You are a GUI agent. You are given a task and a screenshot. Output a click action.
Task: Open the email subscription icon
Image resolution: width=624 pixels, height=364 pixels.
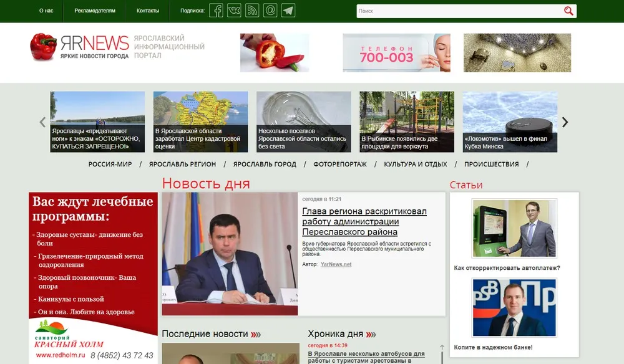[270, 11]
